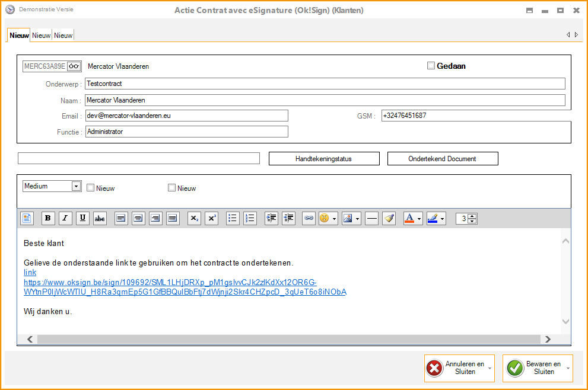
Task: Expand the emoticon dropdown arrow
Action: [335, 219]
